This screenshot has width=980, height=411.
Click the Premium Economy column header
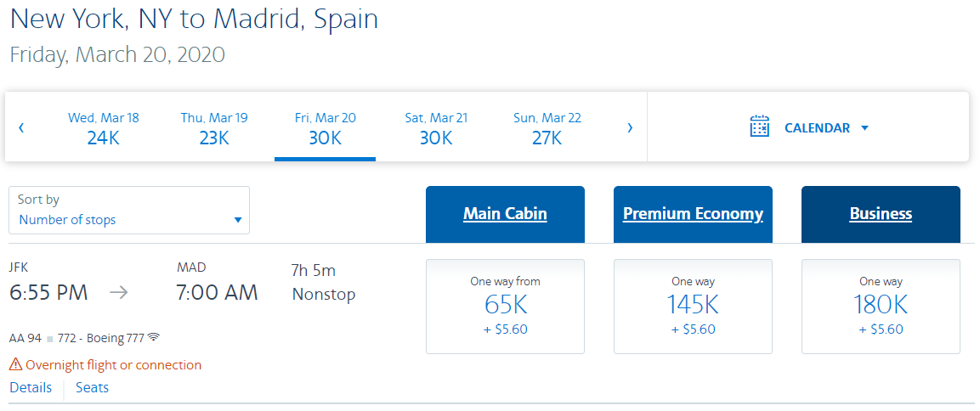tap(693, 214)
